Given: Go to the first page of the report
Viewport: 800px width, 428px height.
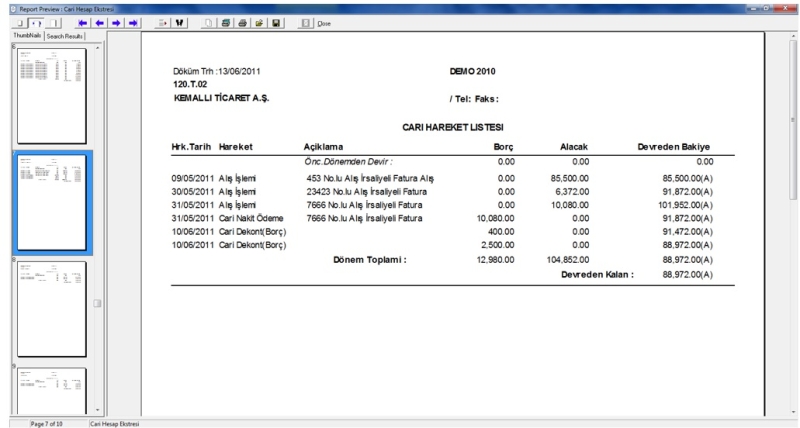Looking at the screenshot, I should point(82,21).
